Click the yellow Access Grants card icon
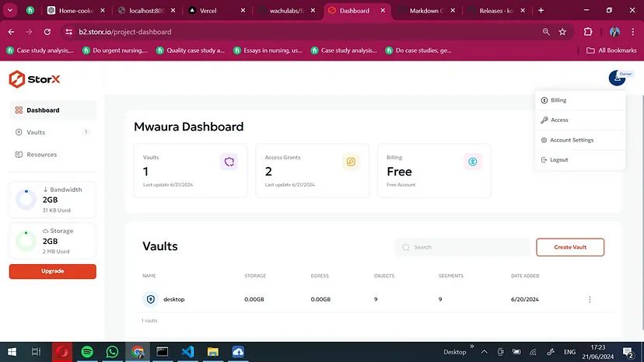 (x=351, y=162)
